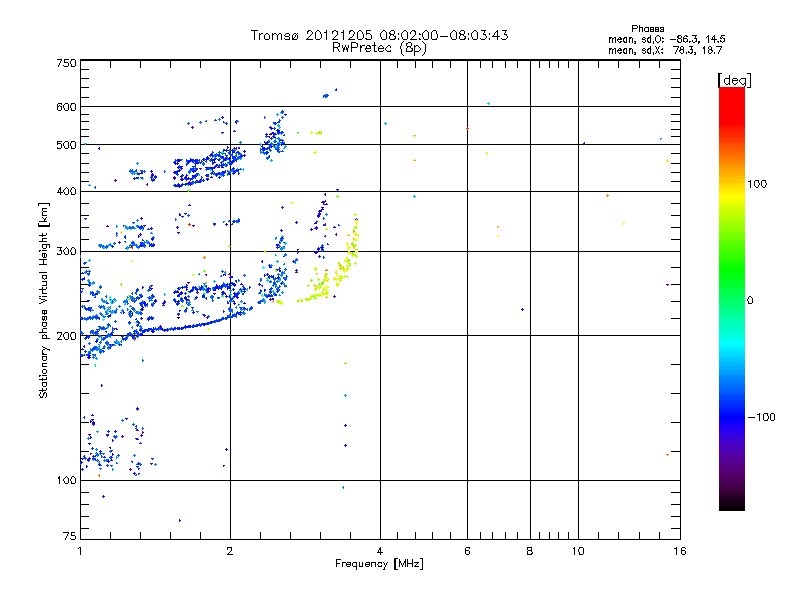Click the y-axis tick label '200'

(67, 336)
